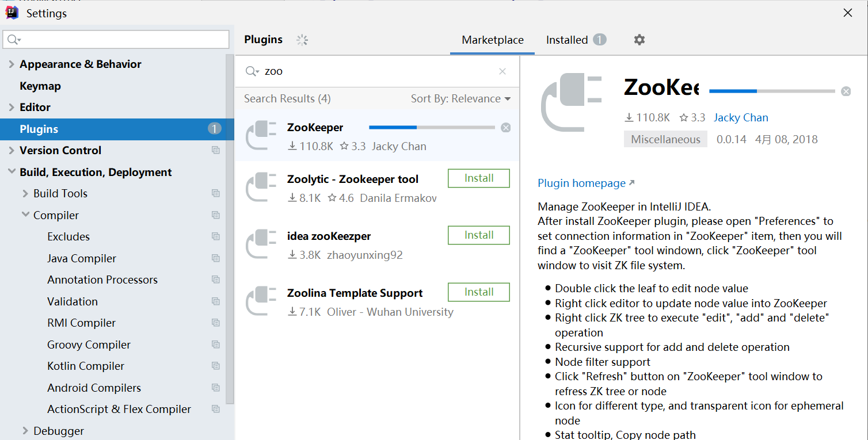
Task: Click Zoolytic plugin plug icon
Action: coord(261,188)
